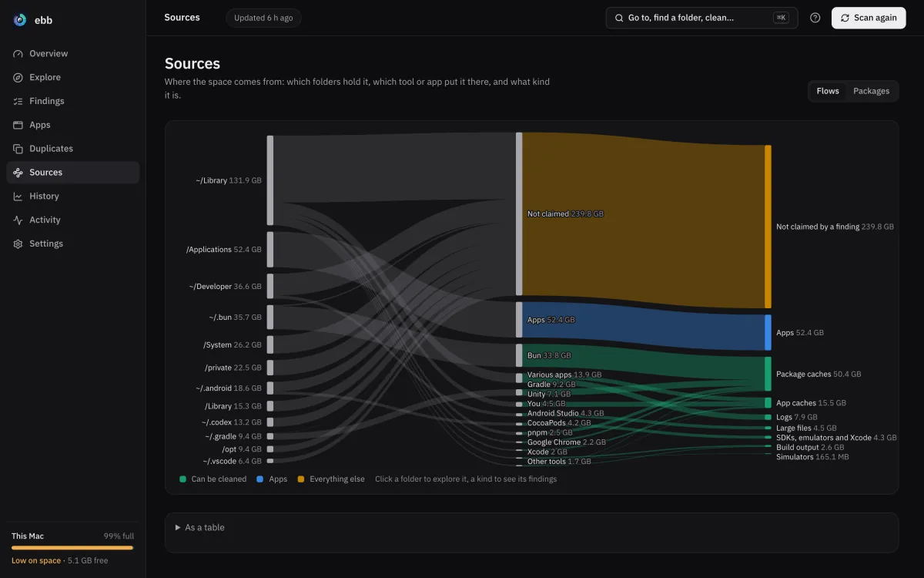Open the Activity page

(72, 220)
